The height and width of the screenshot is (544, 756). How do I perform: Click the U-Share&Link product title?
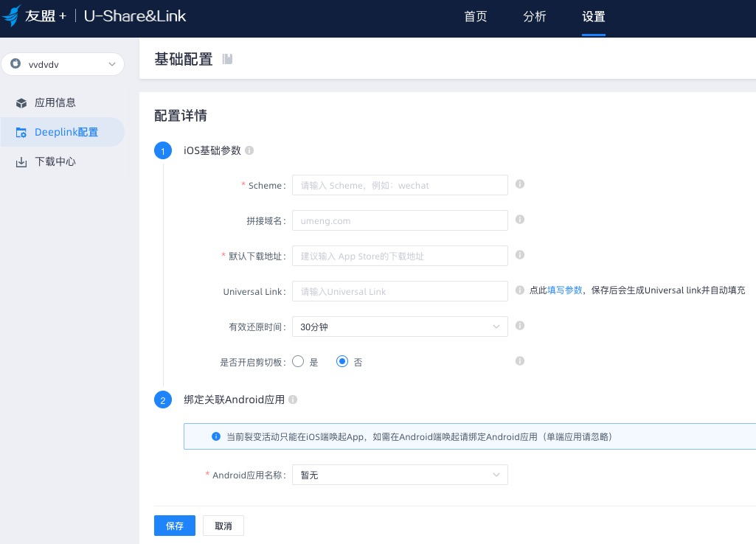pyautogui.click(x=135, y=16)
